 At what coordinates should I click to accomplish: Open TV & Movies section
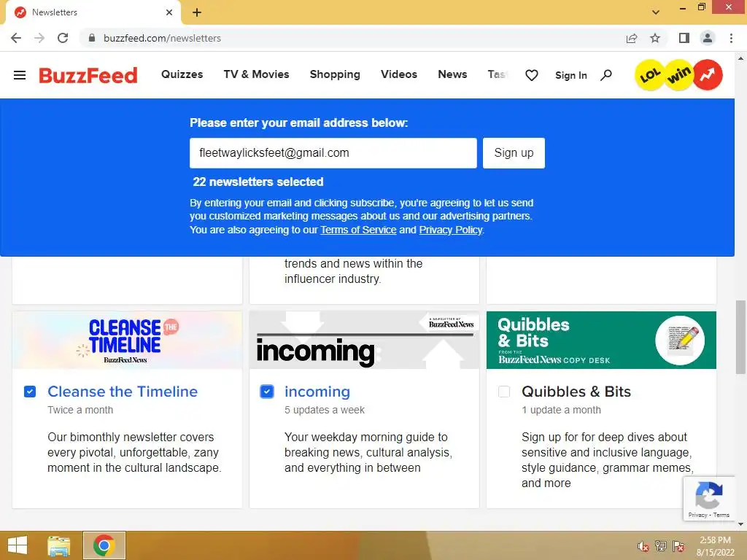click(x=256, y=74)
